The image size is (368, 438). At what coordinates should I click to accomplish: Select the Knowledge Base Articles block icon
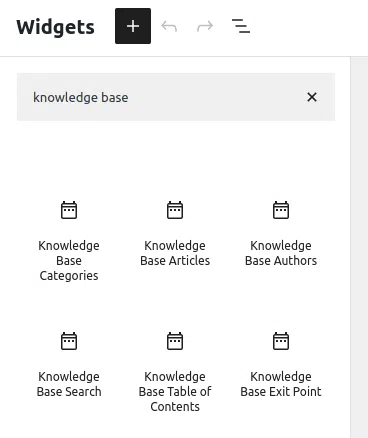175,210
